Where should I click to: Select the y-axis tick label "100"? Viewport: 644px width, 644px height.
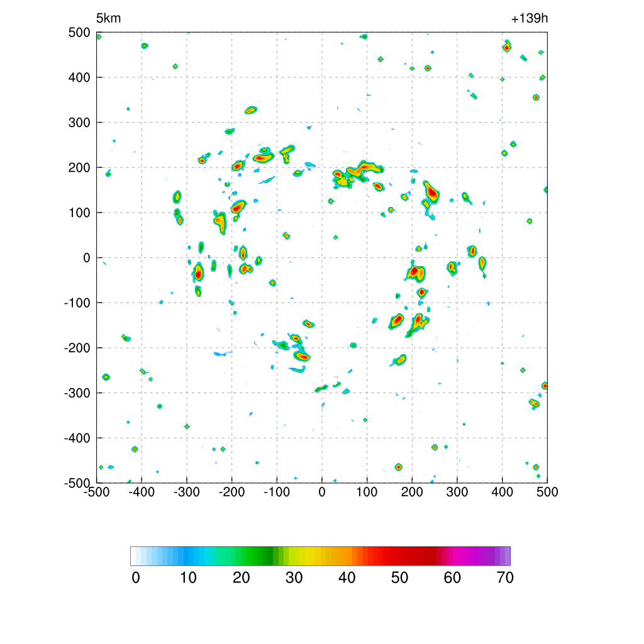click(x=79, y=213)
